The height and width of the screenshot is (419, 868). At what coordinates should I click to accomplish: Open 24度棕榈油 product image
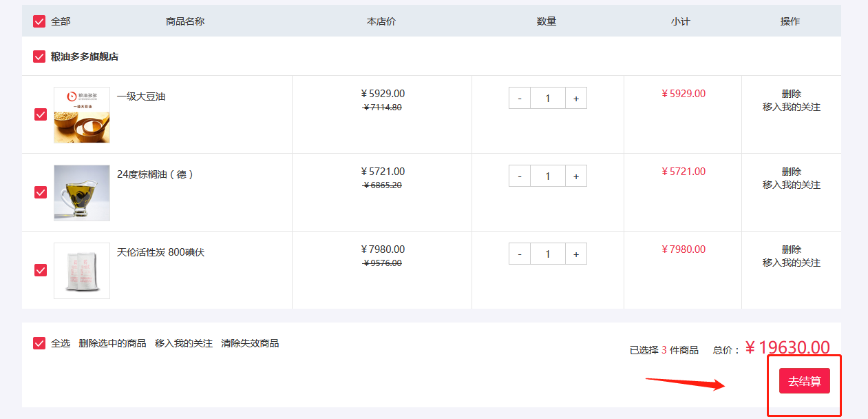click(x=82, y=193)
